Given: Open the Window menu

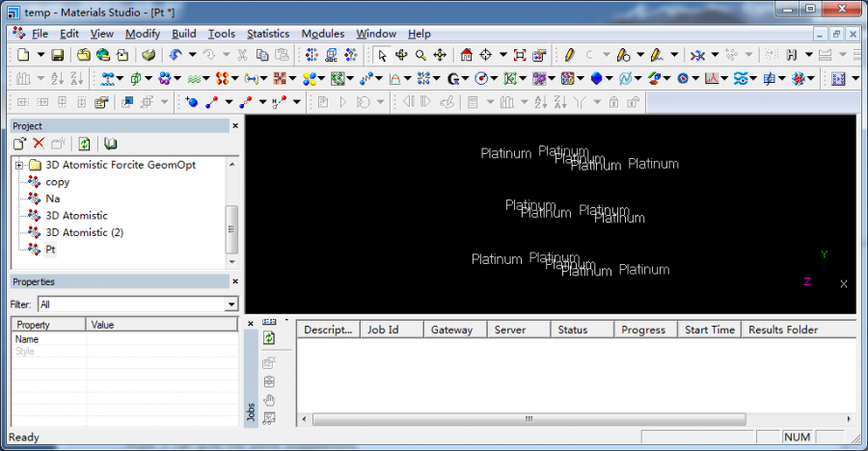Looking at the screenshot, I should coord(376,34).
